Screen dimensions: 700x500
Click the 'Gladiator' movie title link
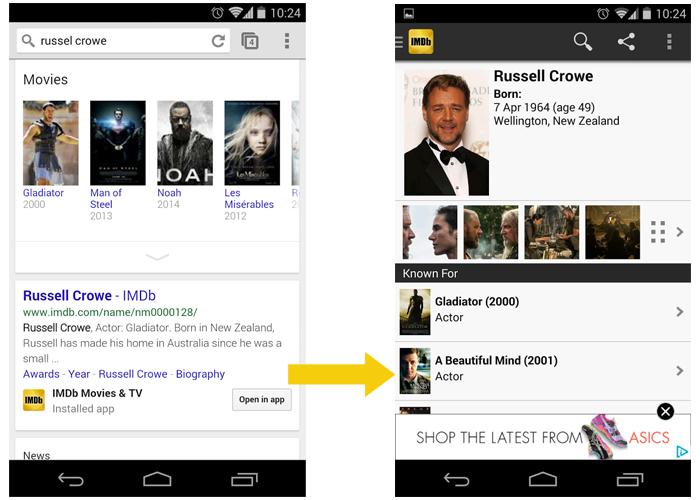pos(43,193)
